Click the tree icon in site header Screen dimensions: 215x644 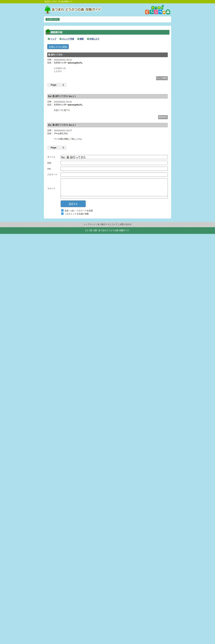point(48,10)
